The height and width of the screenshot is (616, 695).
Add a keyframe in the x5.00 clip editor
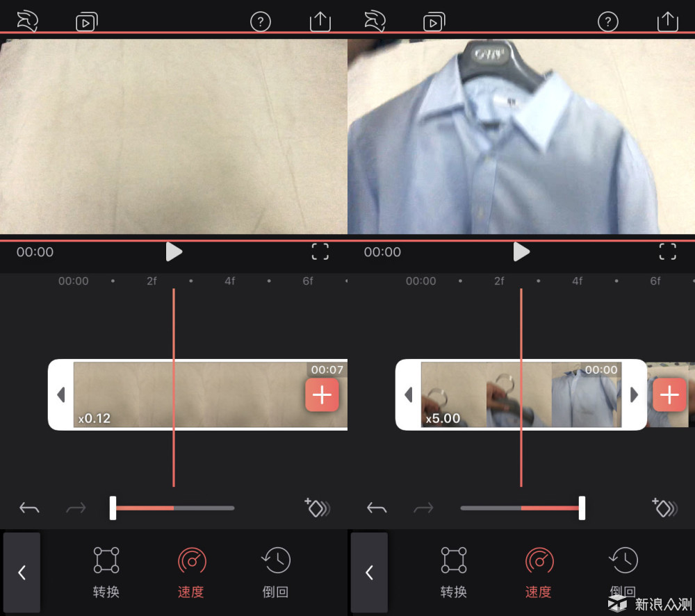point(664,508)
